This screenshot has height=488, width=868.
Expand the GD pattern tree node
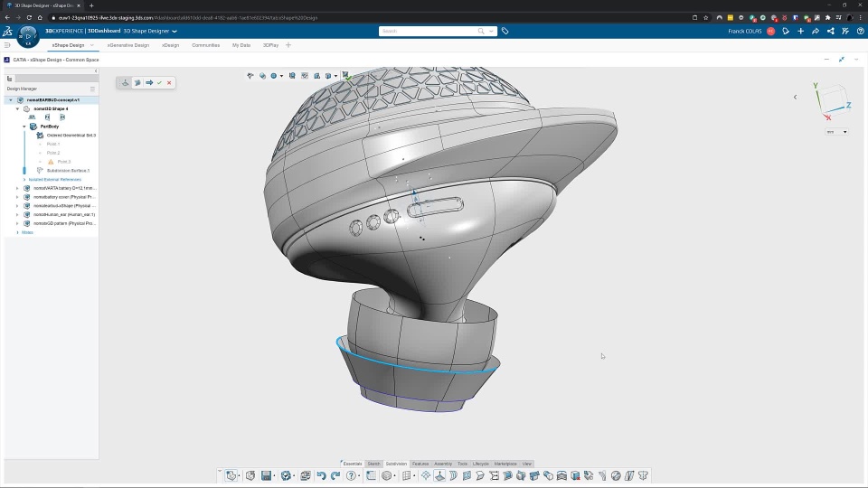17,223
